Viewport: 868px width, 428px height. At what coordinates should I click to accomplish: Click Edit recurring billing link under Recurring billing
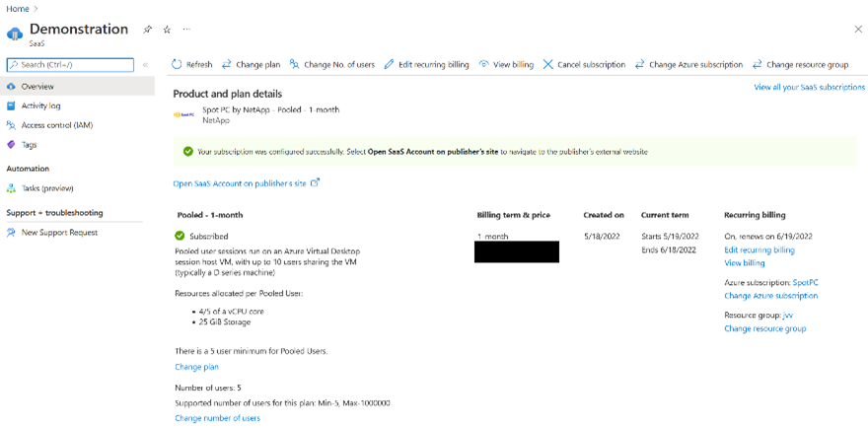coord(759,250)
